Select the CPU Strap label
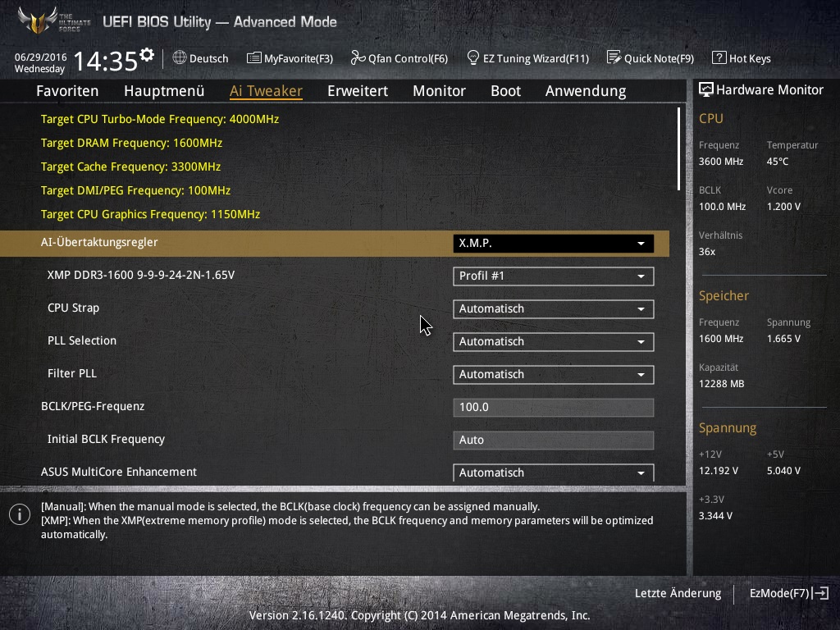The image size is (840, 630). [x=73, y=308]
